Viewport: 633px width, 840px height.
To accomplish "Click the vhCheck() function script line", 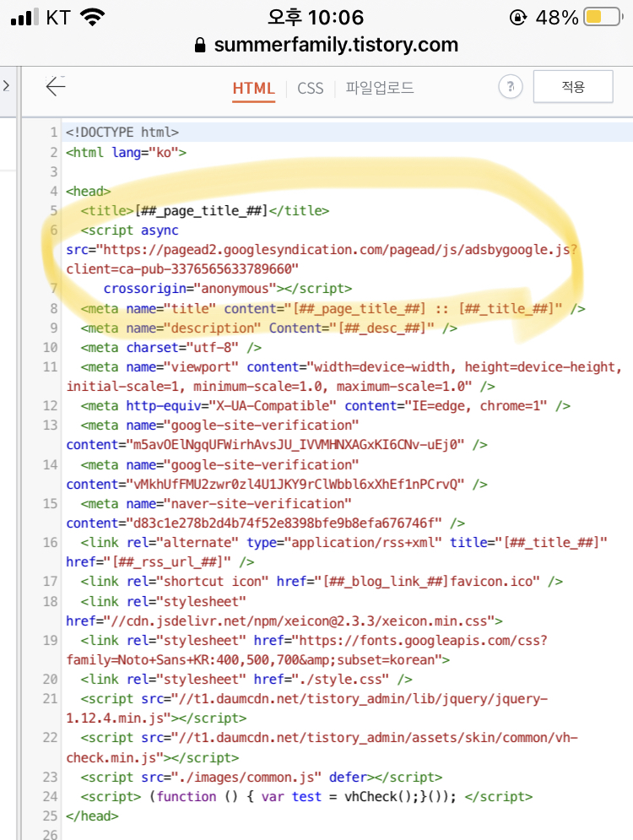I will 307,797.
